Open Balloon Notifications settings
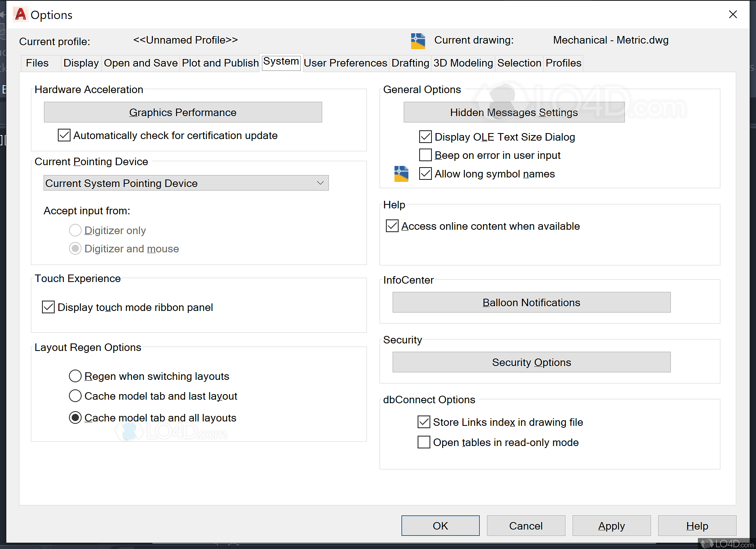This screenshot has height=549, width=756. point(531,303)
